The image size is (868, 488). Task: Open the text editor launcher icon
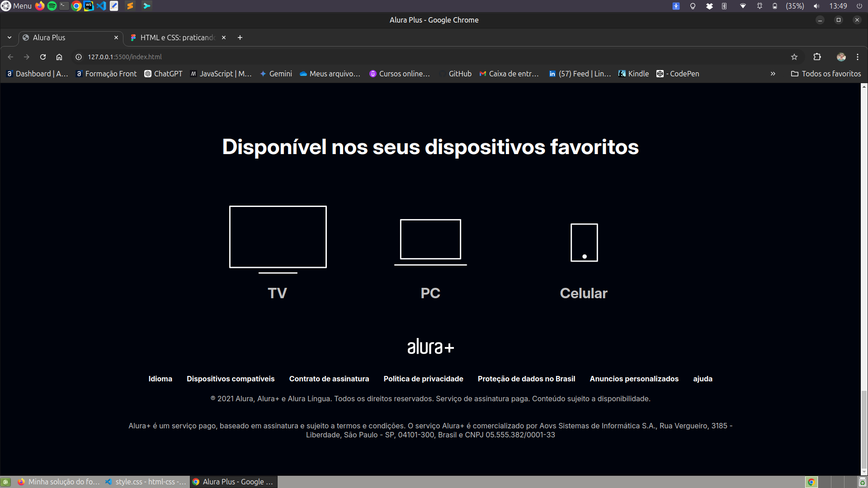[114, 6]
